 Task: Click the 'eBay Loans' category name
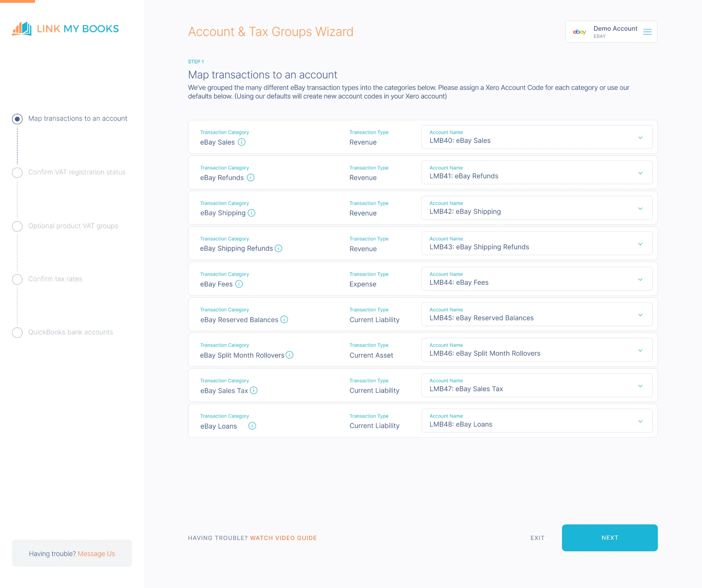219,426
